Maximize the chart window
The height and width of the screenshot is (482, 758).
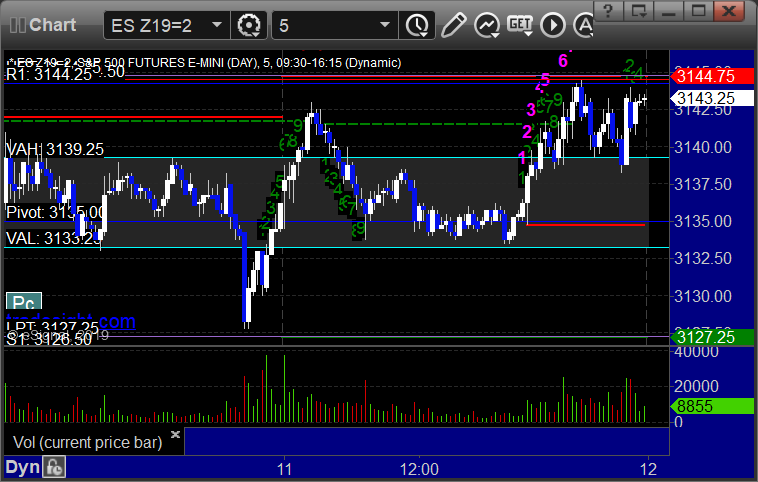[x=699, y=10]
